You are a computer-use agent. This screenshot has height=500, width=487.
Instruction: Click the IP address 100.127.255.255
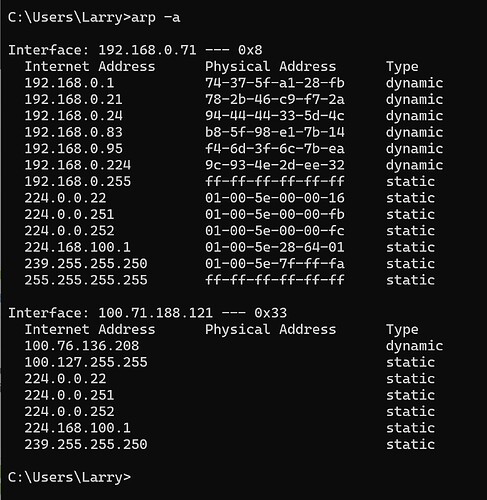click(x=86, y=362)
